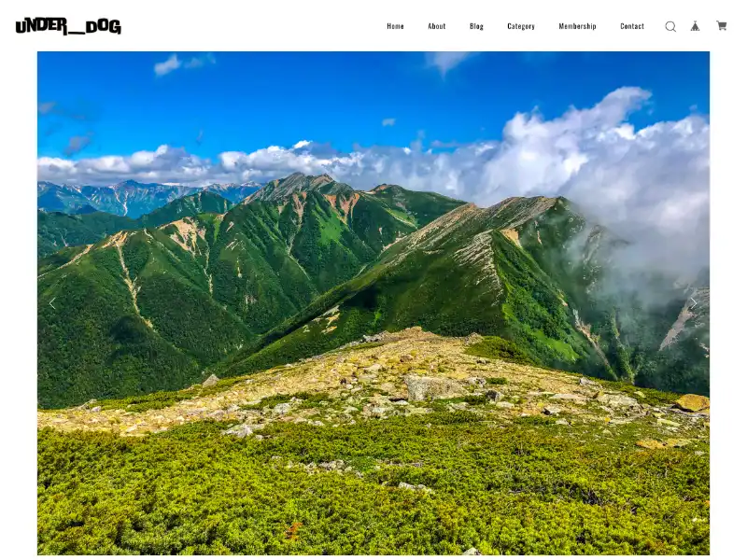Select the Contact link
This screenshot has height=560, width=747.
[632, 26]
